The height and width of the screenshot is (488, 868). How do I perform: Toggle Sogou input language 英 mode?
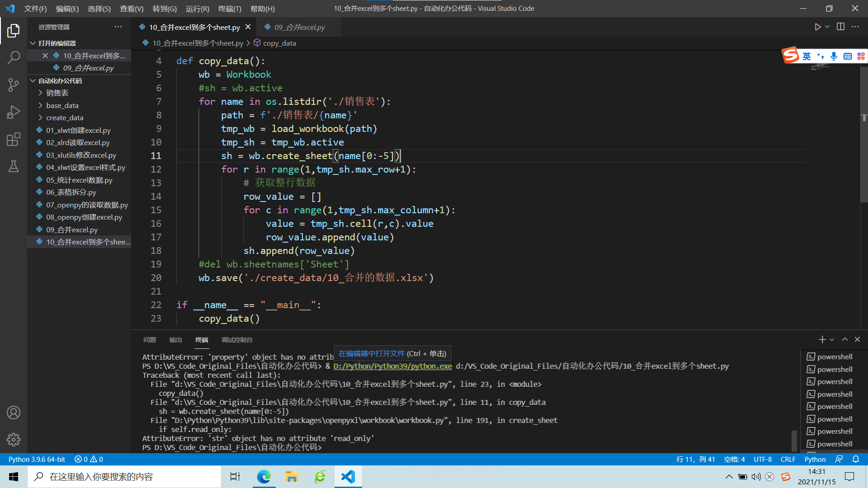(807, 56)
